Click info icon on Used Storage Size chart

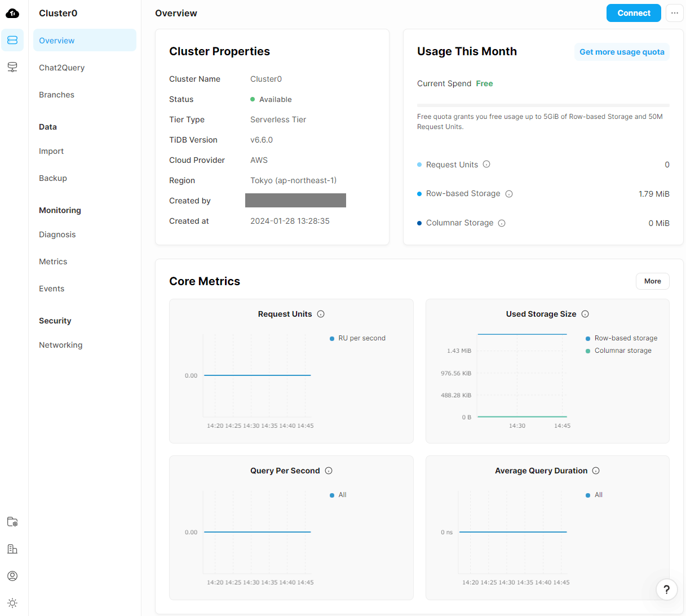tap(585, 314)
